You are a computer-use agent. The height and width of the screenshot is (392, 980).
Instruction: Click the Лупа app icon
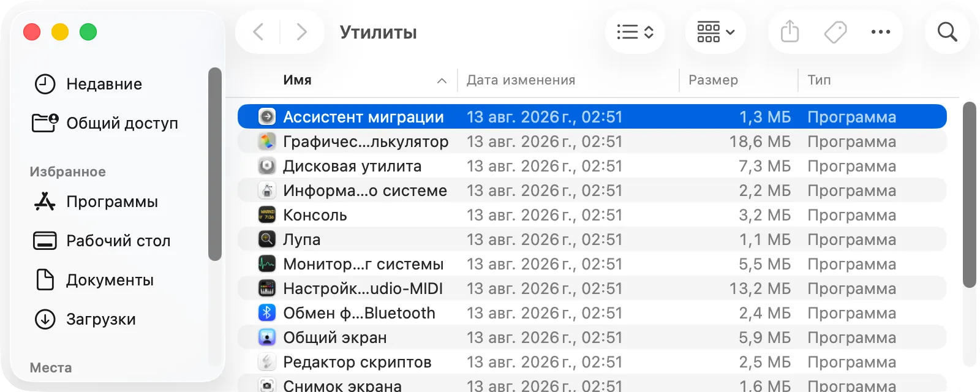coord(267,239)
